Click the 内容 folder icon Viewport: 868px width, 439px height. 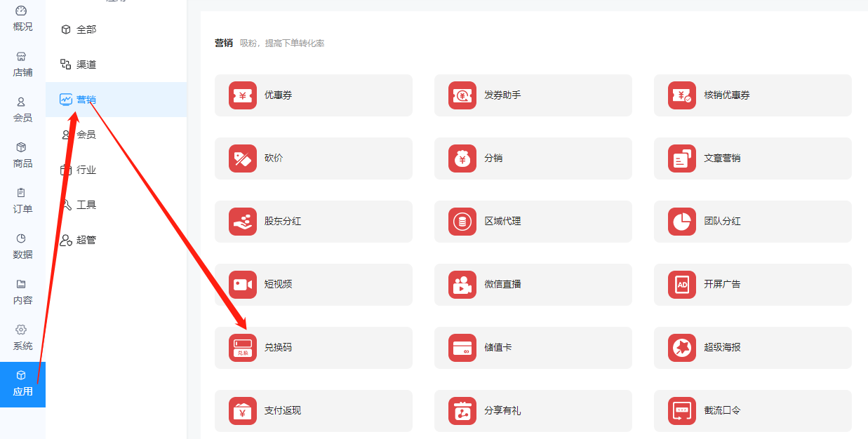tap(21, 284)
